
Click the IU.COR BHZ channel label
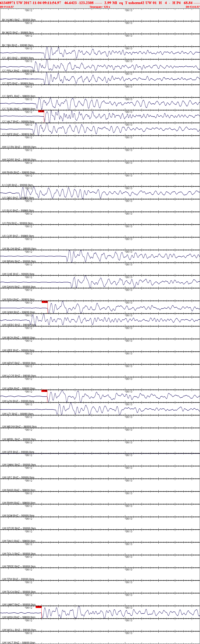pyautogui.click(x=18, y=185)
